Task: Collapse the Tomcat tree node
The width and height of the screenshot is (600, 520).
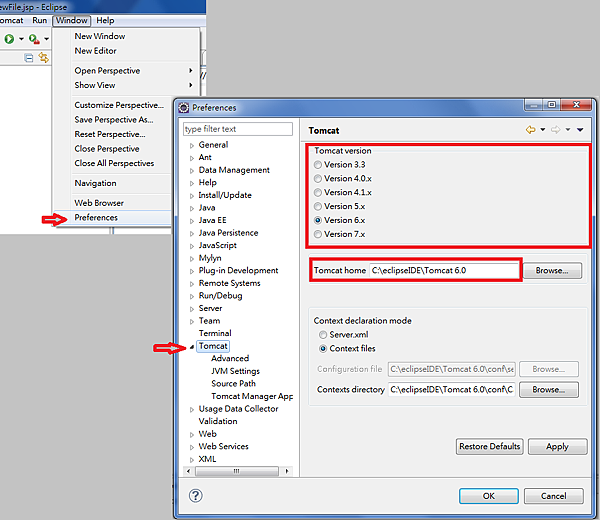Action: [192, 347]
